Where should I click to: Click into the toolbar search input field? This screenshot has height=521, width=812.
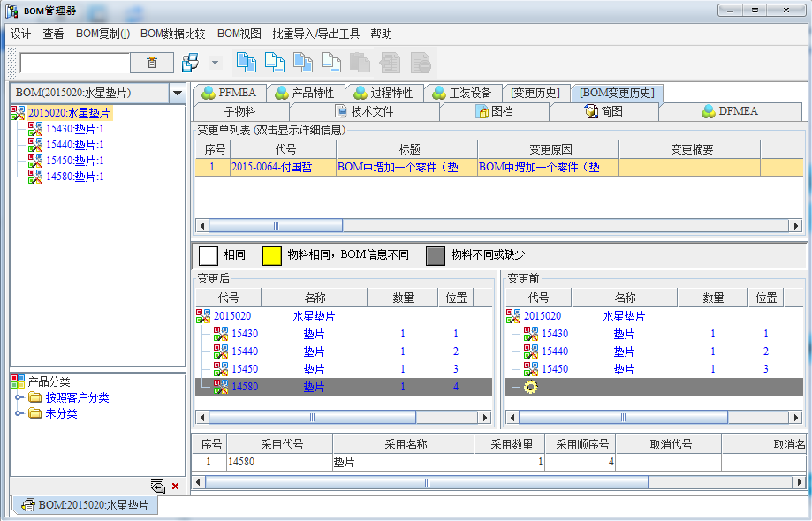point(74,63)
